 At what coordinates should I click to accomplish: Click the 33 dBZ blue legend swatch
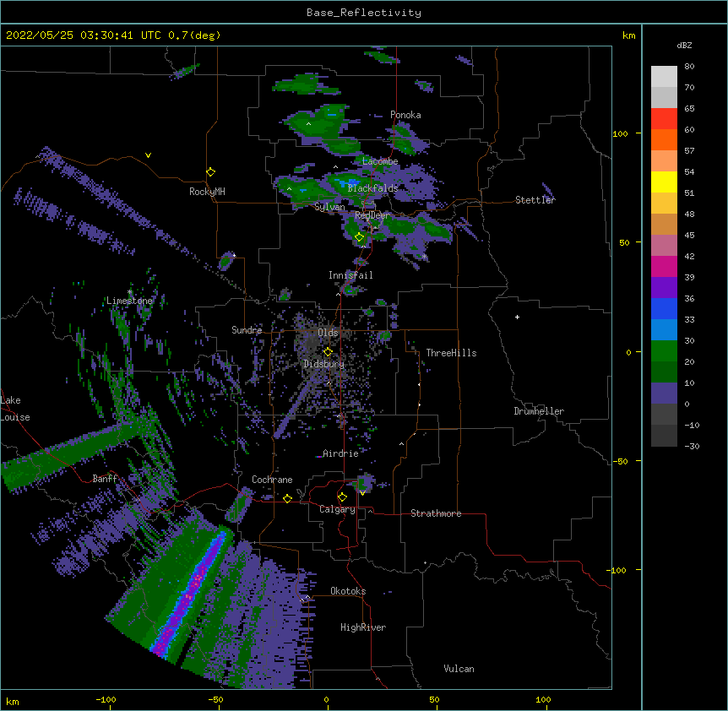coord(664,308)
